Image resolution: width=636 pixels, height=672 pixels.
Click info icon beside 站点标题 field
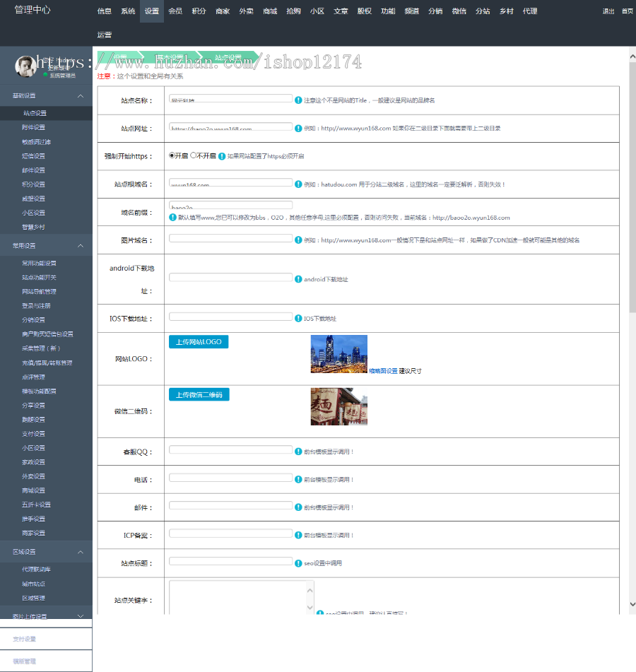[298, 563]
